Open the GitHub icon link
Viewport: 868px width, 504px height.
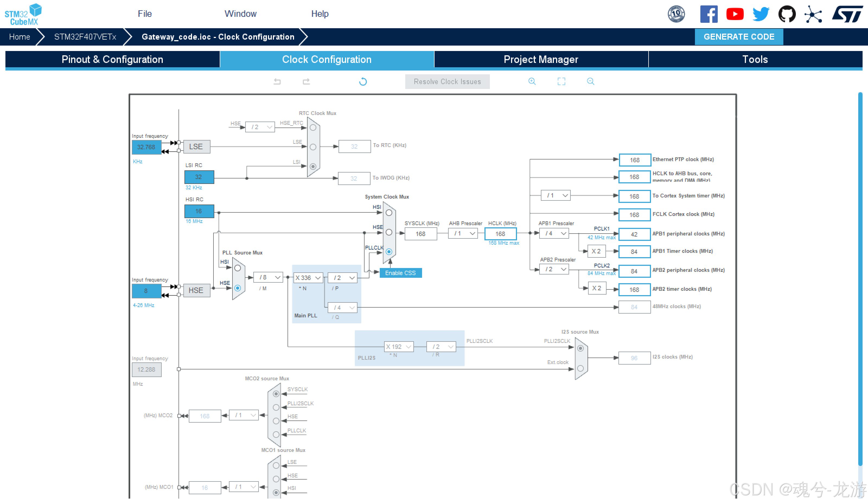pos(787,14)
